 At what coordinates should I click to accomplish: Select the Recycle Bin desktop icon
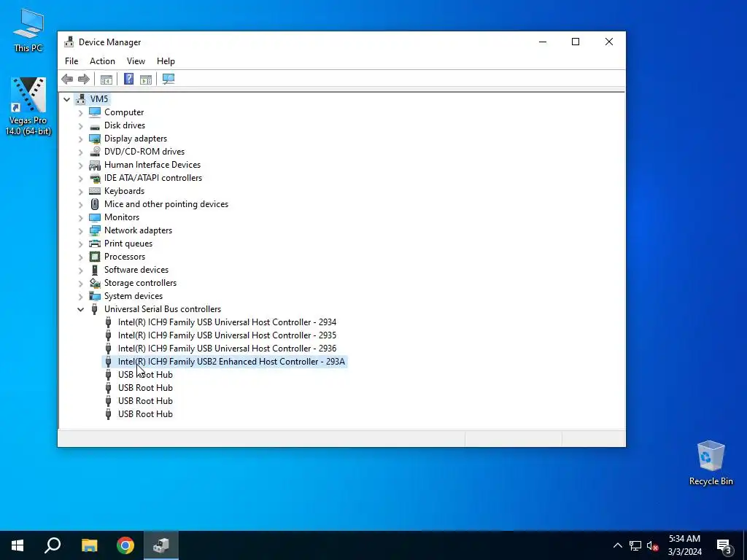[711, 463]
